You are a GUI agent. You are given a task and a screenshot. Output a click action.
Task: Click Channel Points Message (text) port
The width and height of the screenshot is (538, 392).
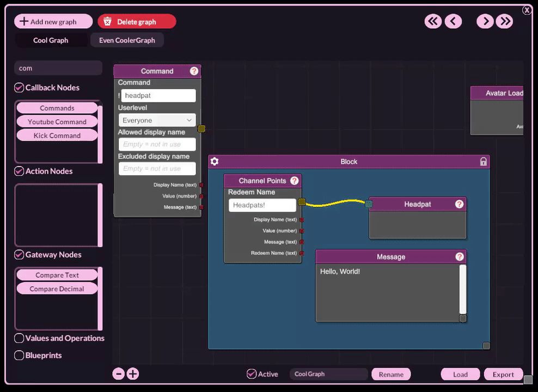(302, 242)
